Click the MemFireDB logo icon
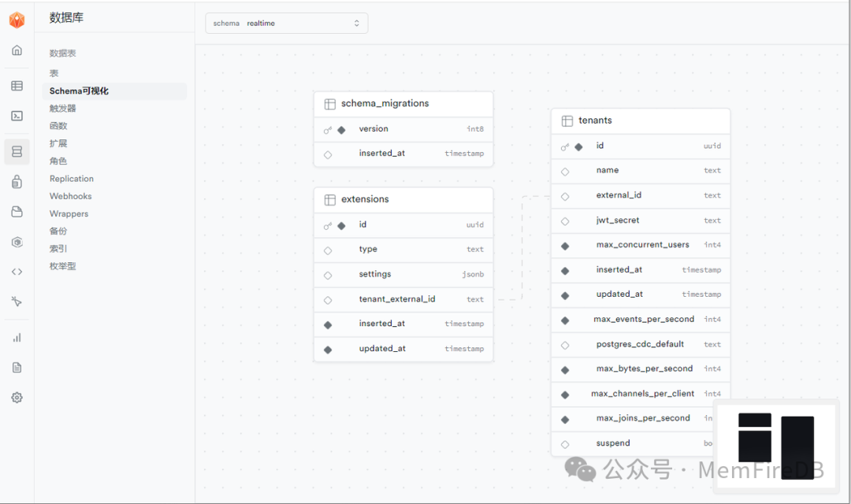Image resolution: width=851 pixels, height=504 pixels. pyautogui.click(x=17, y=20)
